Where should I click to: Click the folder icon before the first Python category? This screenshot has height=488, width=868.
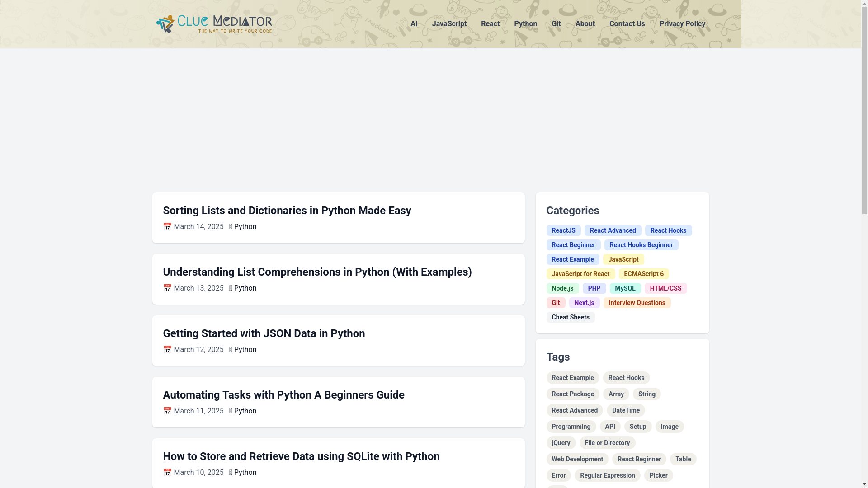coord(231,227)
